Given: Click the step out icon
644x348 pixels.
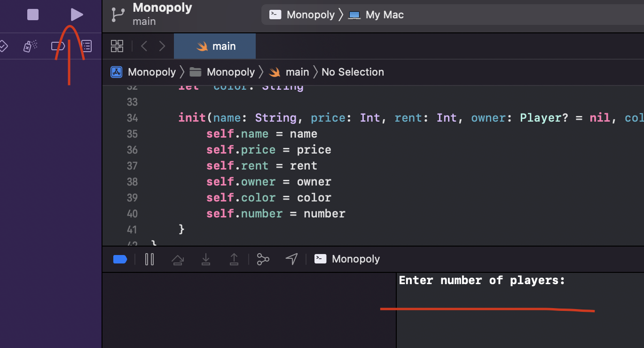Looking at the screenshot, I should 234,259.
